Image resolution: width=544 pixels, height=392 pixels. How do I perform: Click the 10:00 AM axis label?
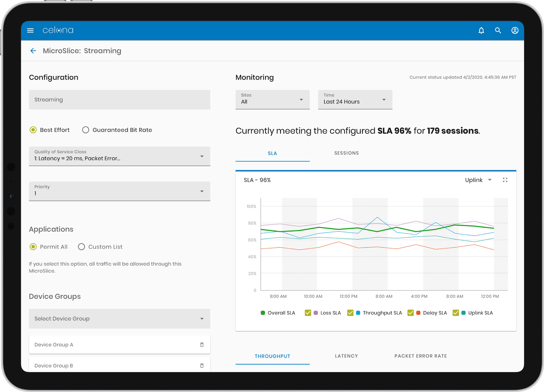313,296
